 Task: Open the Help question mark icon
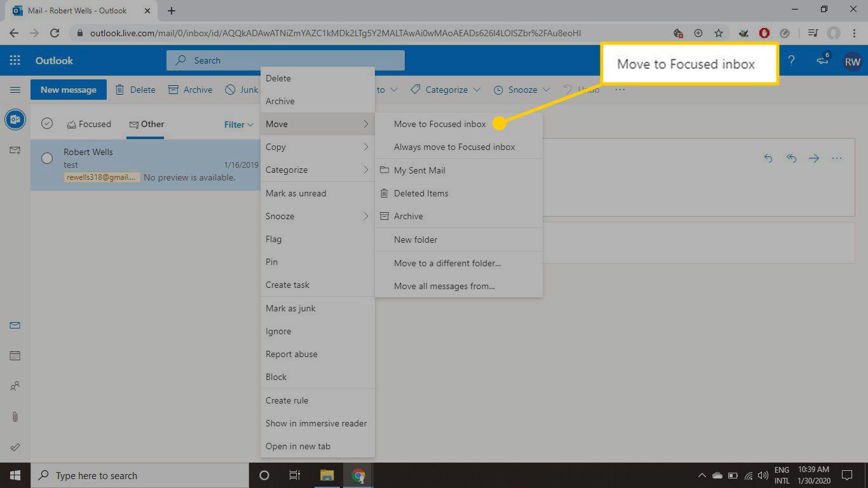point(791,61)
